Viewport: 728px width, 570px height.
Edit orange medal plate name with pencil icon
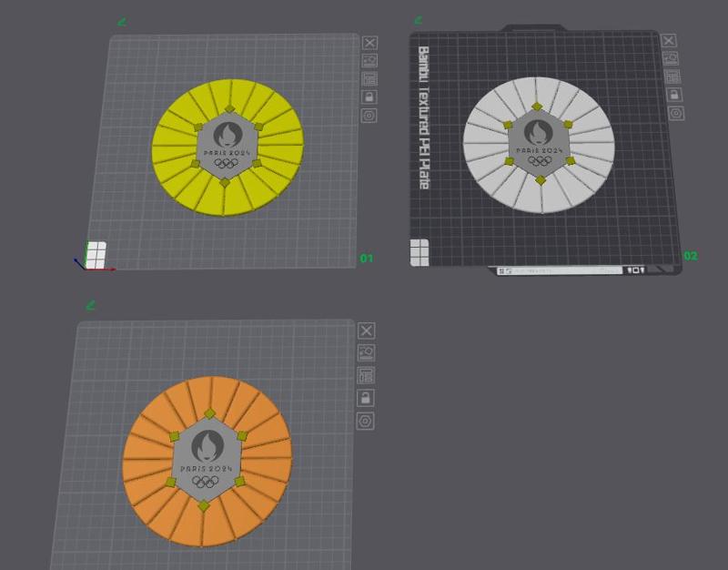[91, 305]
